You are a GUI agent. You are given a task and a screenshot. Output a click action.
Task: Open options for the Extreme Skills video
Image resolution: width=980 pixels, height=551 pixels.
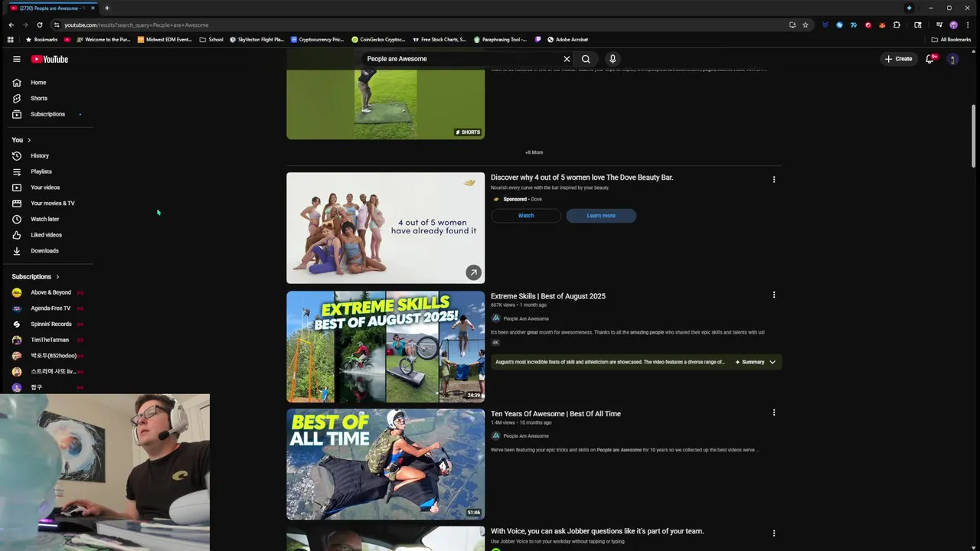774,295
